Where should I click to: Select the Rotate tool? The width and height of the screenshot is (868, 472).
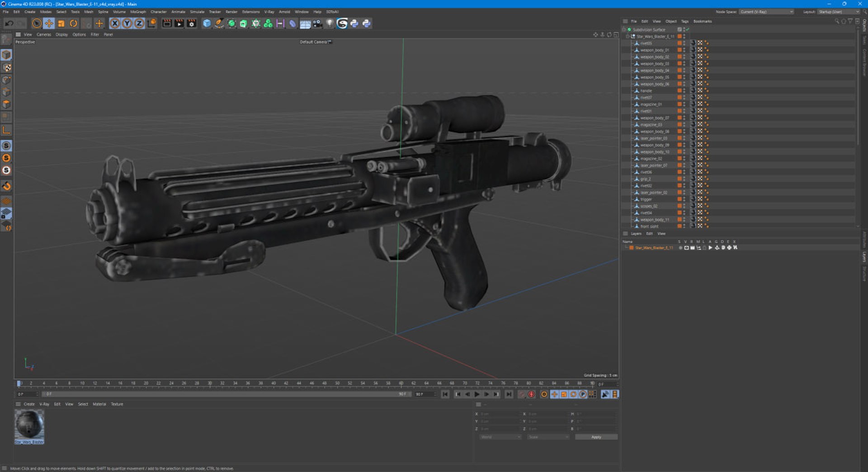coord(73,24)
